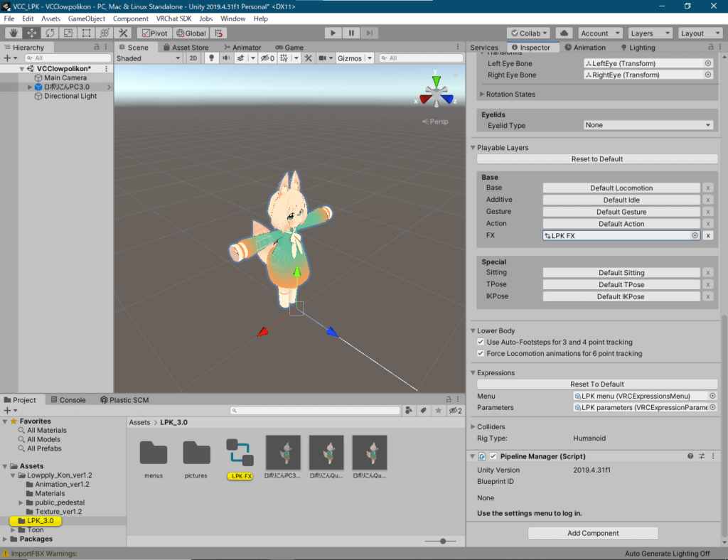Toggle Global handle rotation
728x560 pixels.
click(x=191, y=33)
